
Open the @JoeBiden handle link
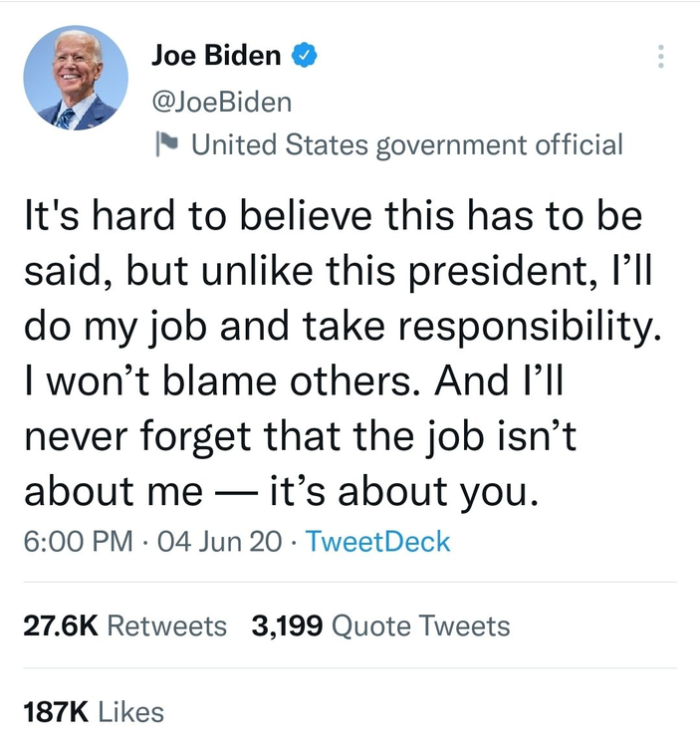point(221,101)
